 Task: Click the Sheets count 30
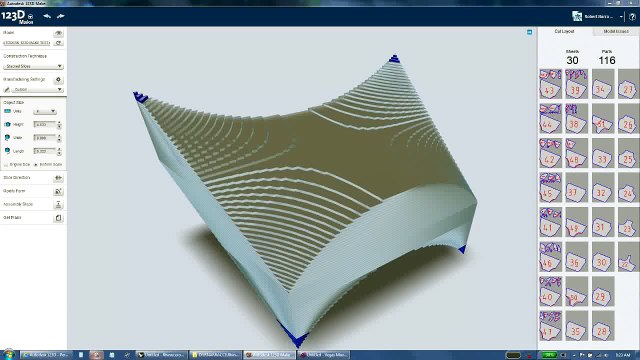point(572,60)
